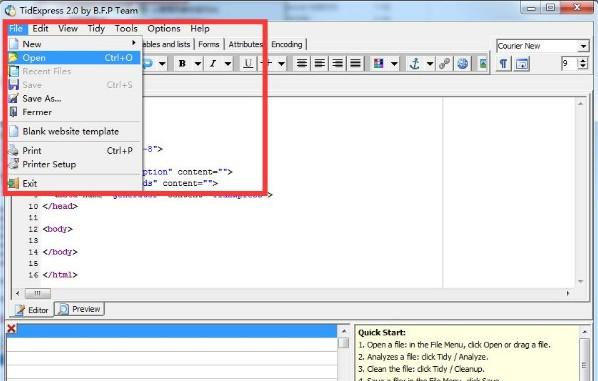Expand the dropdown arrow left of Bold
Image resolution: width=598 pixels, height=381 pixels.
pyautogui.click(x=162, y=63)
